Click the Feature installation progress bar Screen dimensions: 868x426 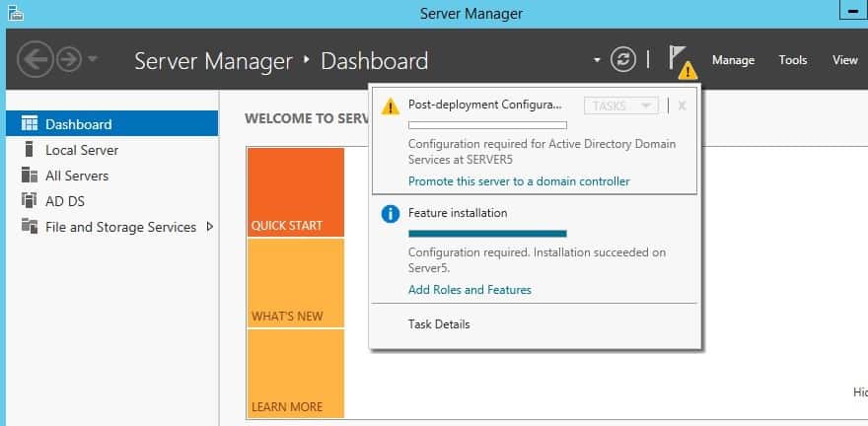point(487,234)
